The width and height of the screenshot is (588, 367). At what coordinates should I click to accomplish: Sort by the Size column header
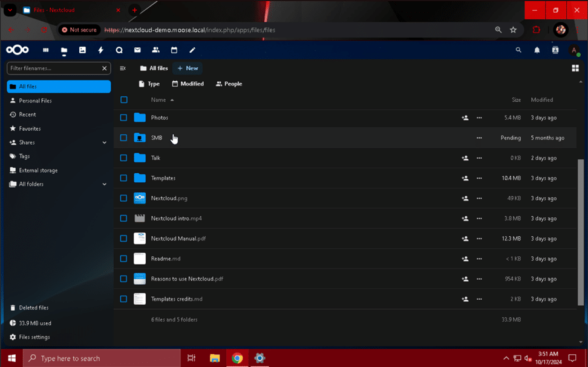click(x=517, y=100)
